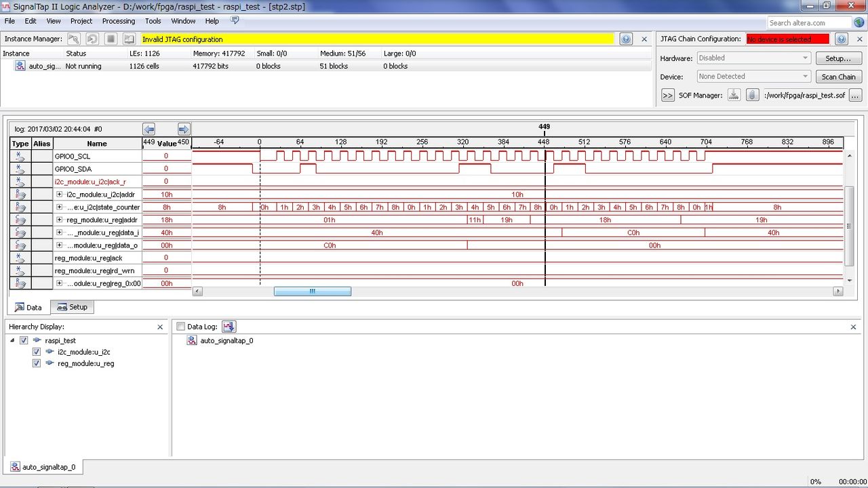
Task: Expand the reg_module:u_reg|addr signal bus
Action: 59,220
